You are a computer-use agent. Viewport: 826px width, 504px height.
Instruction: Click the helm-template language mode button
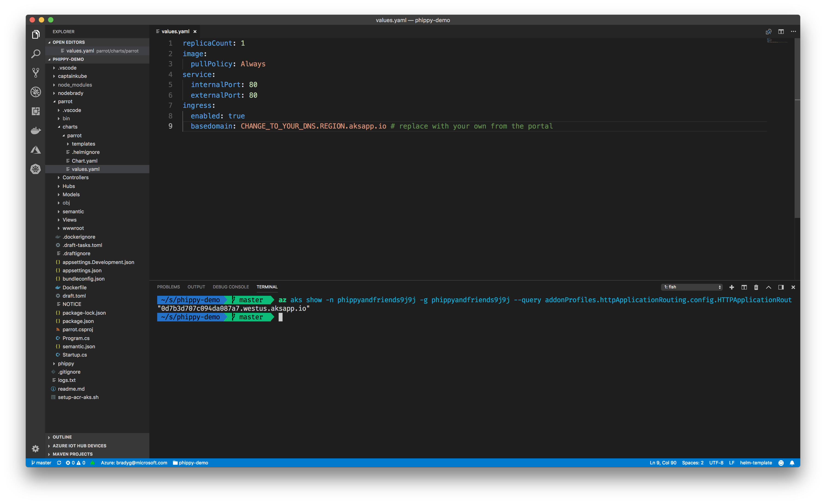[x=756, y=463]
